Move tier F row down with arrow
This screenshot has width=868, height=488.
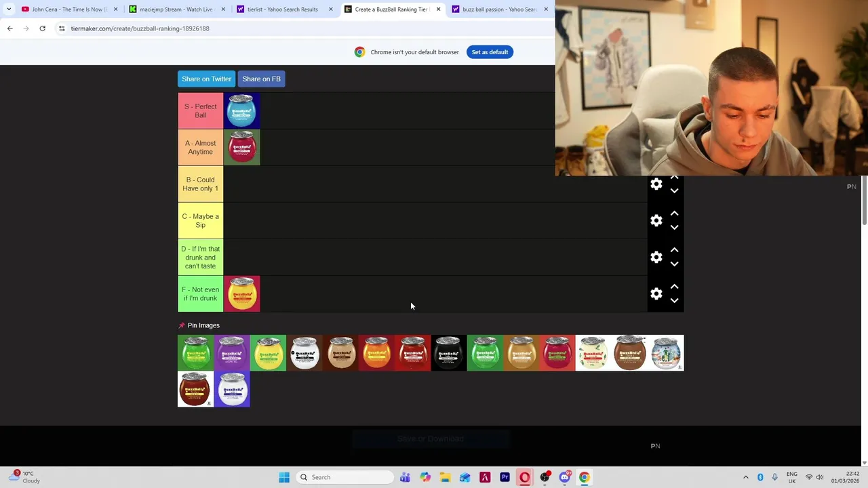coord(674,301)
